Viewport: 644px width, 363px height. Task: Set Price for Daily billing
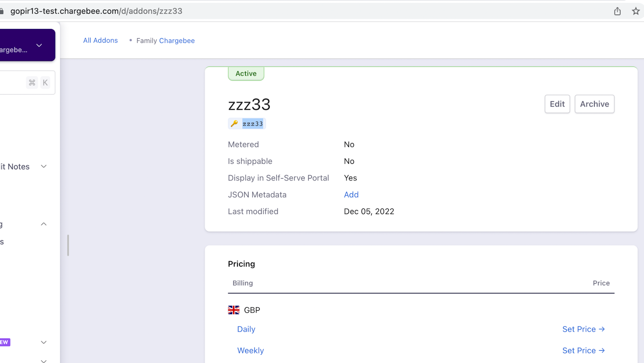click(x=583, y=329)
